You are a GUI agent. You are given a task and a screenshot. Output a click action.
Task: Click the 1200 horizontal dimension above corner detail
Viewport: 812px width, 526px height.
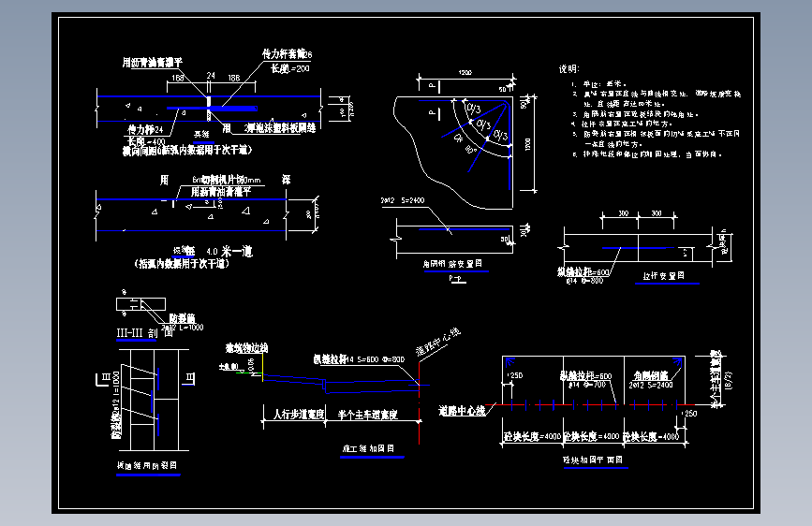point(465,73)
